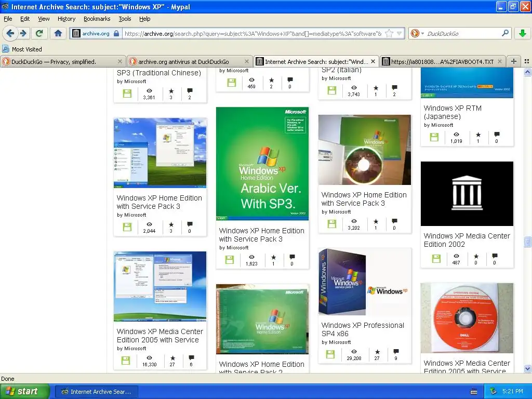
Task: Open the File menu
Action: pos(8,19)
